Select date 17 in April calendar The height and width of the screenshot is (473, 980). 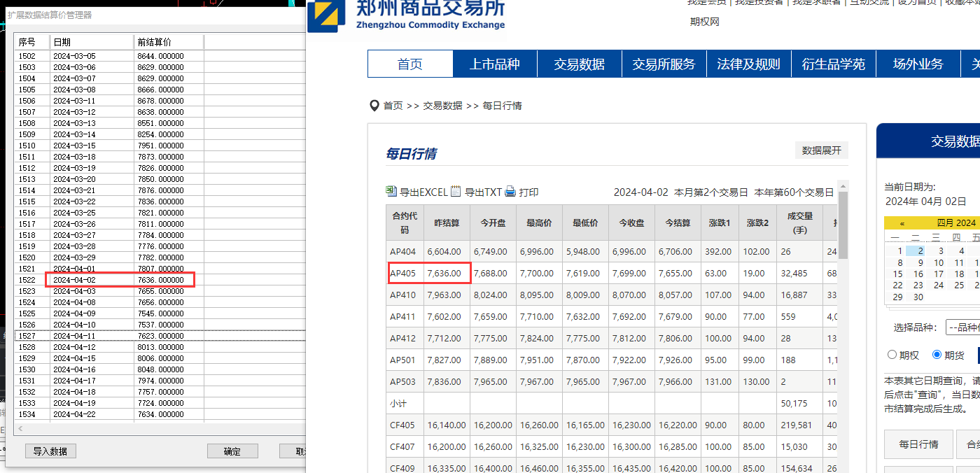(939, 274)
